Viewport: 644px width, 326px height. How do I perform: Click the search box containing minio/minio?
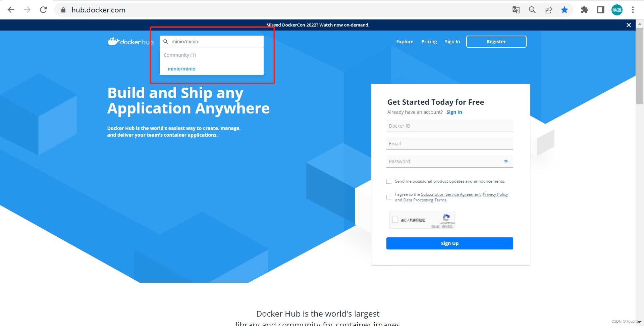pyautogui.click(x=212, y=42)
